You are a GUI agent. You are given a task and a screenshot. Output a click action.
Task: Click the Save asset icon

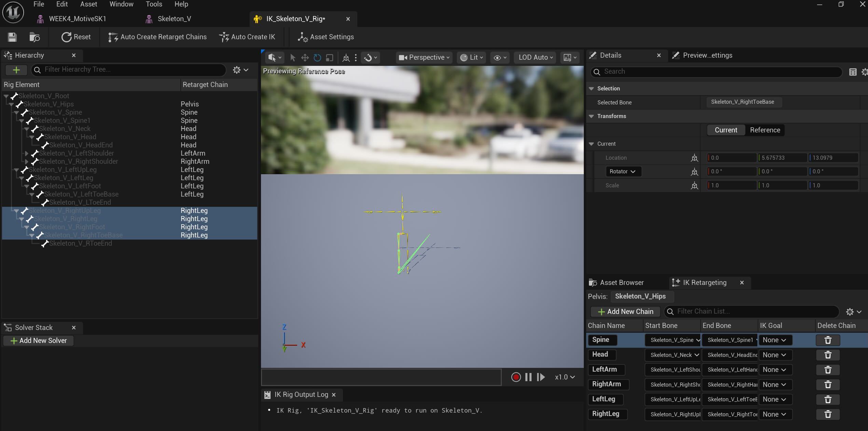12,37
